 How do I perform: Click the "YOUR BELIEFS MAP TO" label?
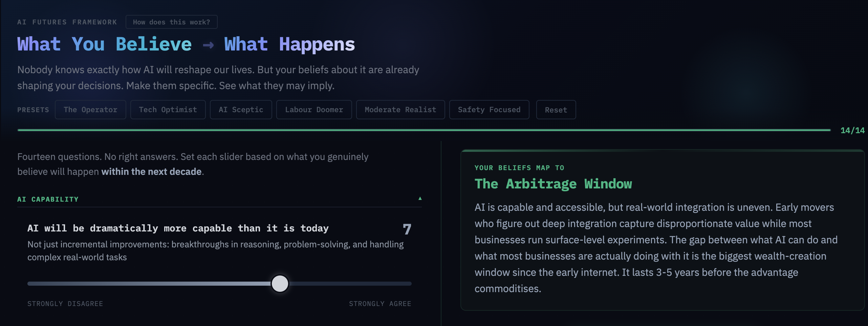pyautogui.click(x=519, y=167)
